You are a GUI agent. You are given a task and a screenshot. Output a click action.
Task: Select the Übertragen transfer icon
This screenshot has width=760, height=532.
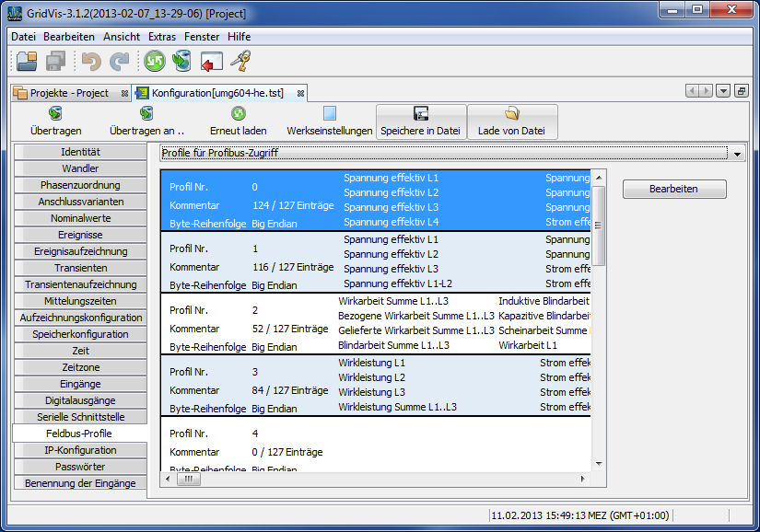[x=52, y=116]
